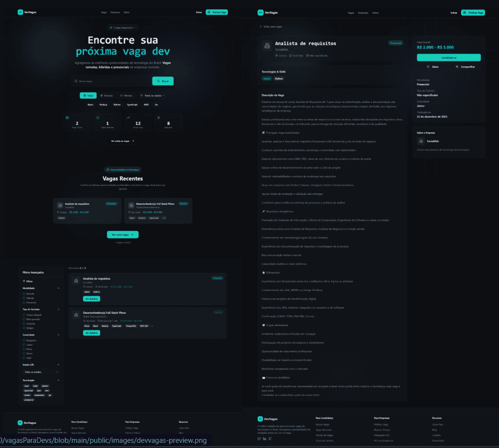
Task: Click the building icon beside Analista de requisitos title
Action: [267, 46]
